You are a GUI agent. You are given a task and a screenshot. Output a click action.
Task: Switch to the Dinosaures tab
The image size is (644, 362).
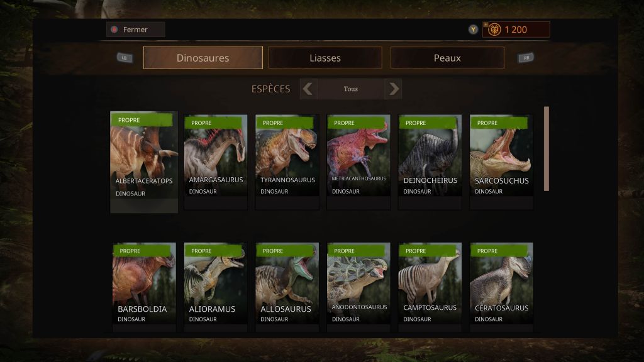click(x=203, y=58)
